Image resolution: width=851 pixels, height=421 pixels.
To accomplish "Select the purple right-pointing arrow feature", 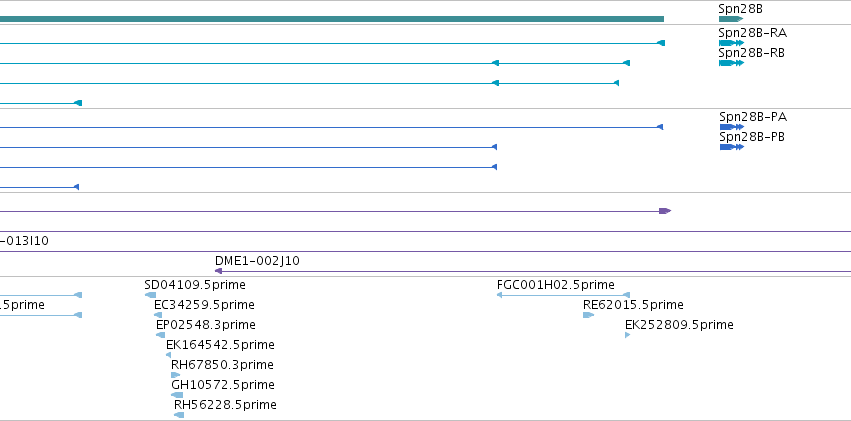I will pyautogui.click(x=665, y=211).
